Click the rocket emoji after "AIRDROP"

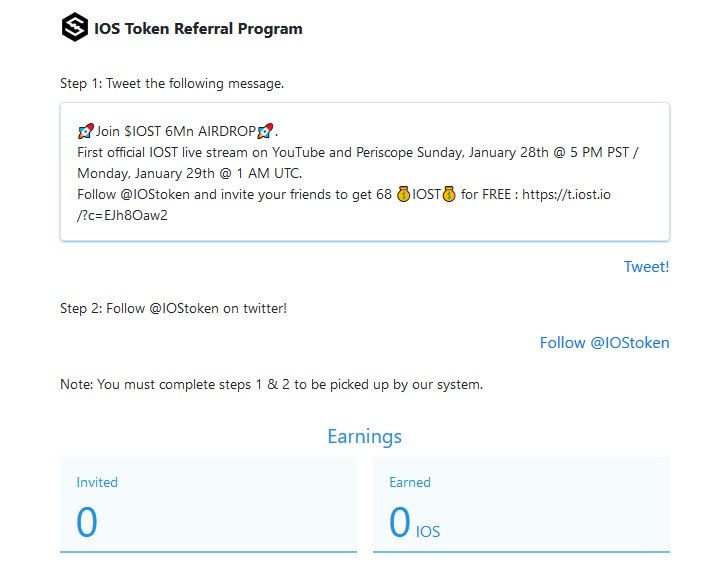(265, 132)
